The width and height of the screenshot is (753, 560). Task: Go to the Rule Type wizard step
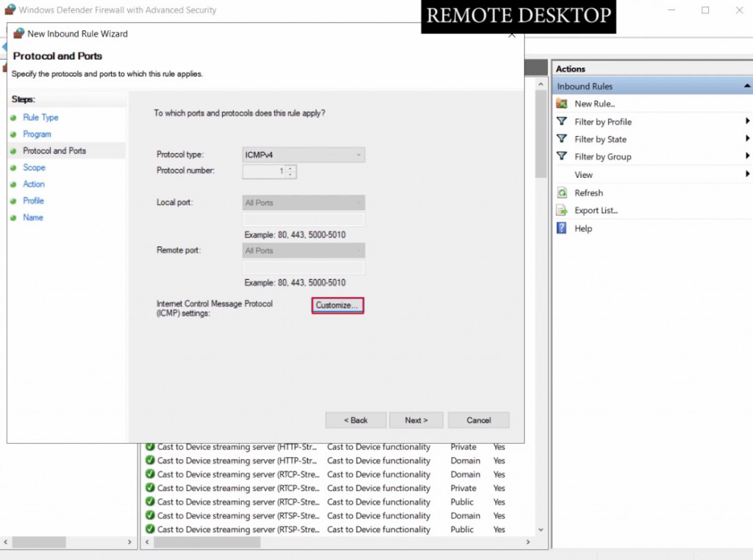[x=40, y=118]
